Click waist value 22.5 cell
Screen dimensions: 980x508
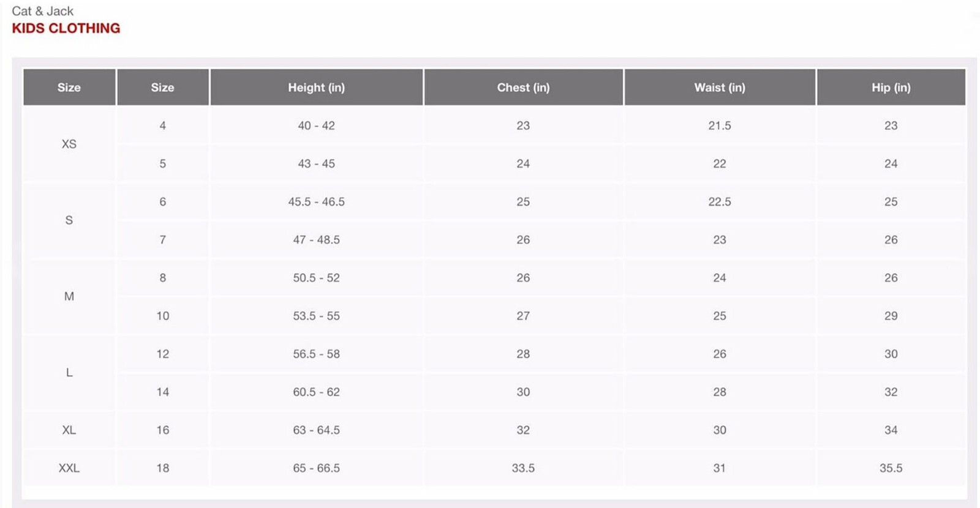pos(720,202)
